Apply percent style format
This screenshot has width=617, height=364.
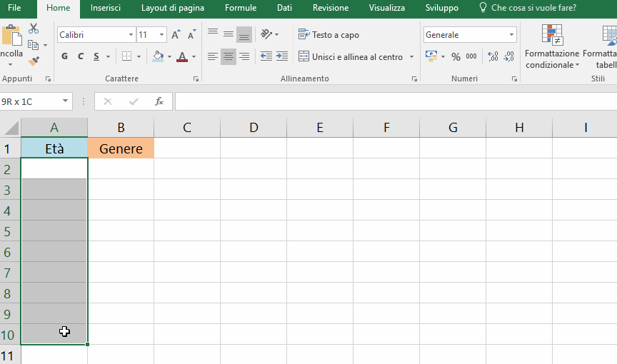456,56
